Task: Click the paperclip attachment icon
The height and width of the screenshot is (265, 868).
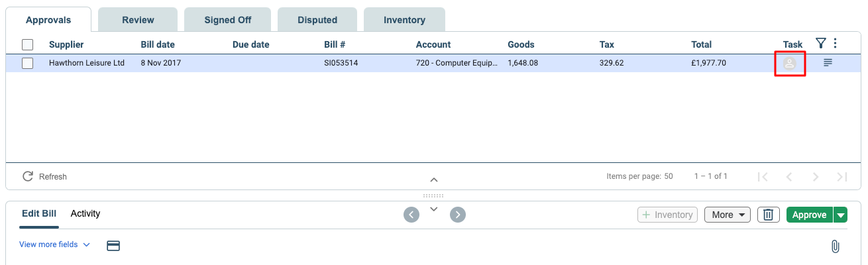Action: click(x=835, y=246)
